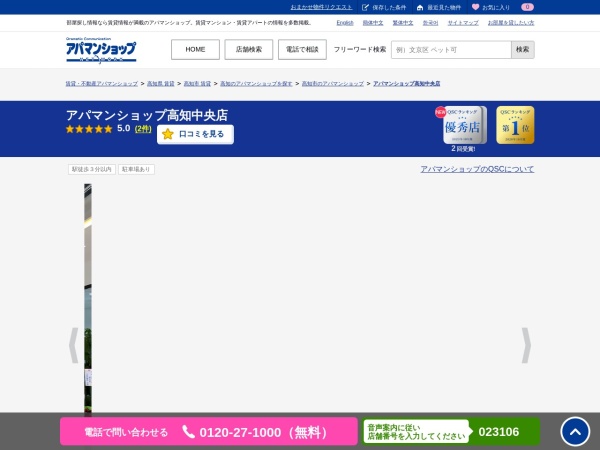The height and width of the screenshot is (450, 600).
Task: Open breadcrumb 賃貸・不動産アパマンショップ
Action: pyautogui.click(x=101, y=83)
